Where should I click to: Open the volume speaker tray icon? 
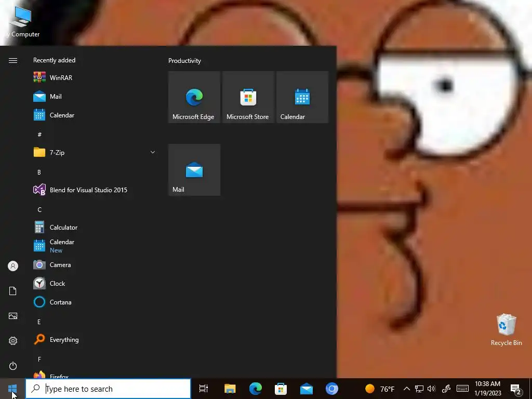pyautogui.click(x=432, y=389)
